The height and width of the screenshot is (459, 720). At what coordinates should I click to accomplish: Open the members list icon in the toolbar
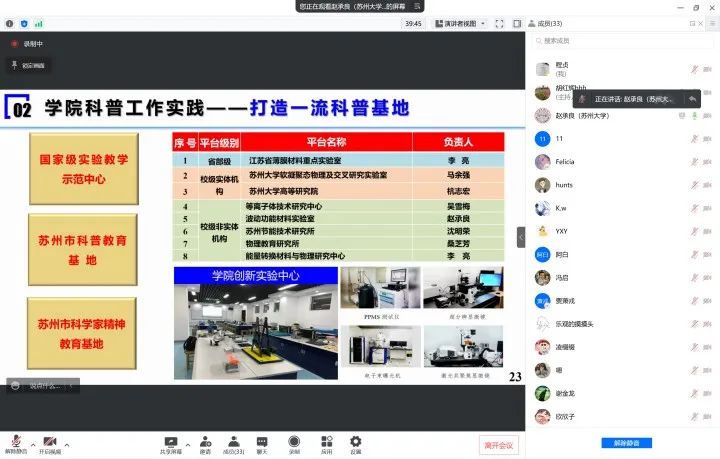(x=233, y=441)
